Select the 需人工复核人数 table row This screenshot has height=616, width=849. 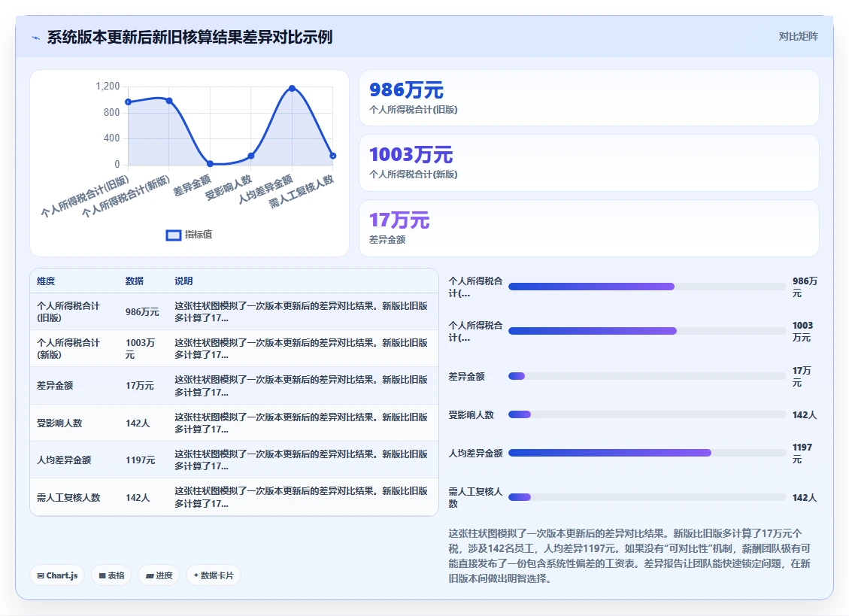[x=234, y=497]
